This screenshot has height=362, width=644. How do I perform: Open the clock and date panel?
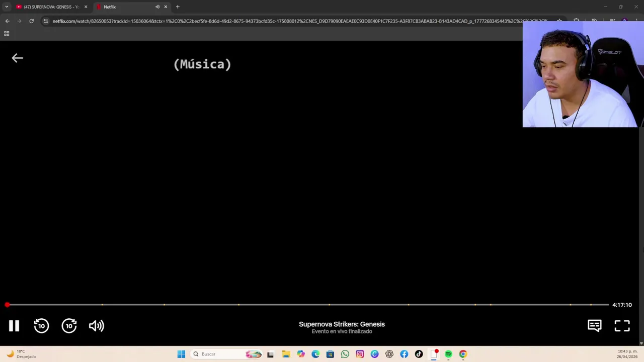(x=627, y=354)
